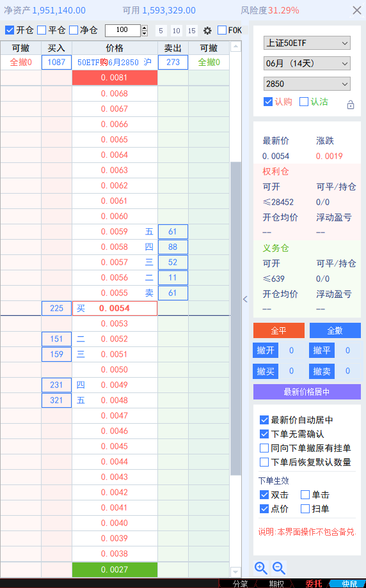Click the orange 全平 button
This screenshot has height=588, width=366.
pyautogui.click(x=278, y=330)
